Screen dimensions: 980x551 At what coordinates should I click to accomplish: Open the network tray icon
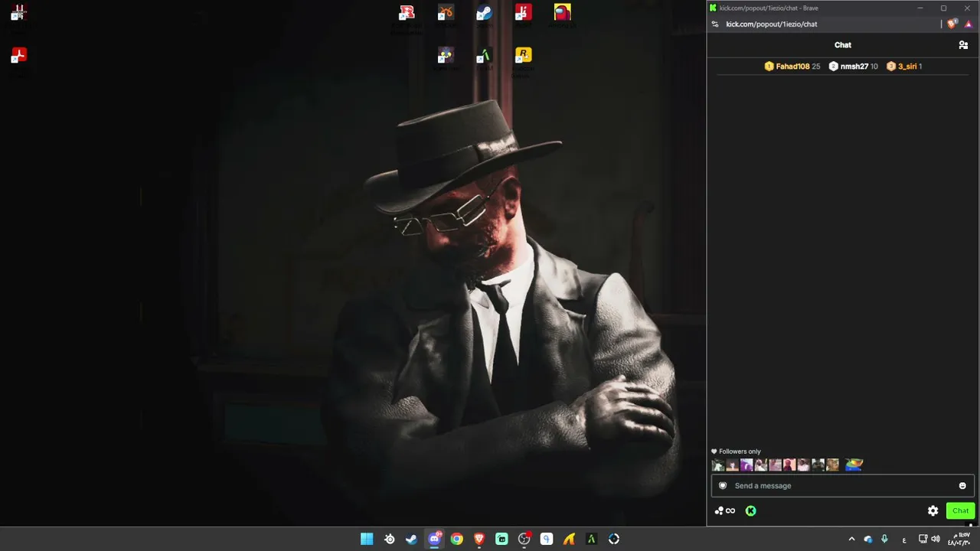point(923,539)
